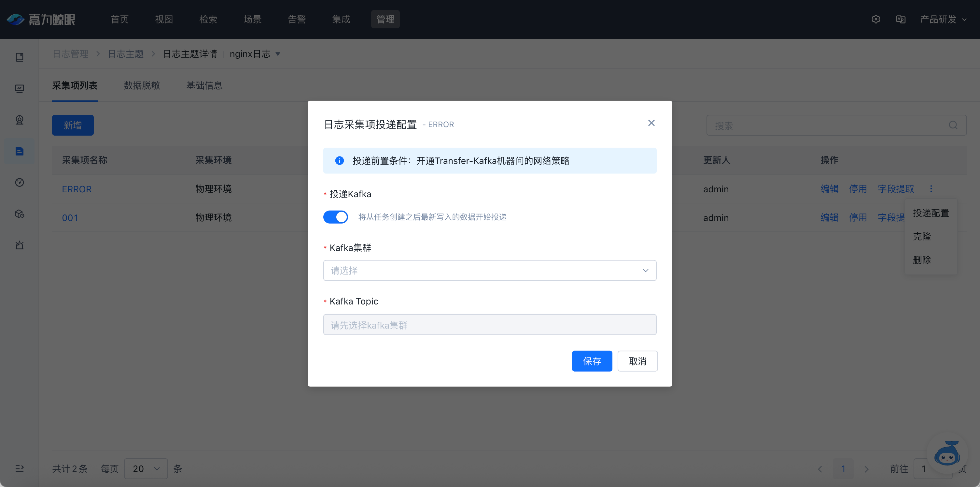Screen dimensions: 980x487
Task: Click the settings gear icon in header
Action: (x=875, y=20)
